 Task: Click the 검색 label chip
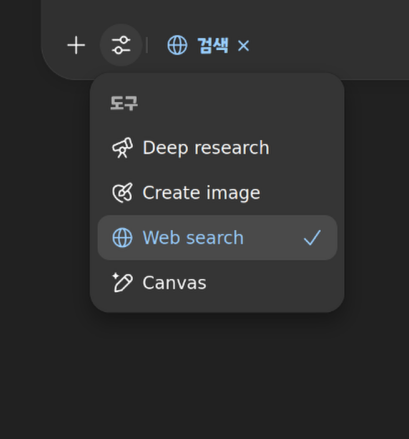(x=213, y=45)
